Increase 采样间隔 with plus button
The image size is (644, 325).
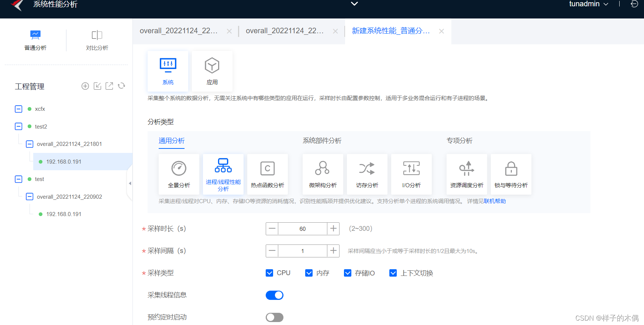(333, 251)
